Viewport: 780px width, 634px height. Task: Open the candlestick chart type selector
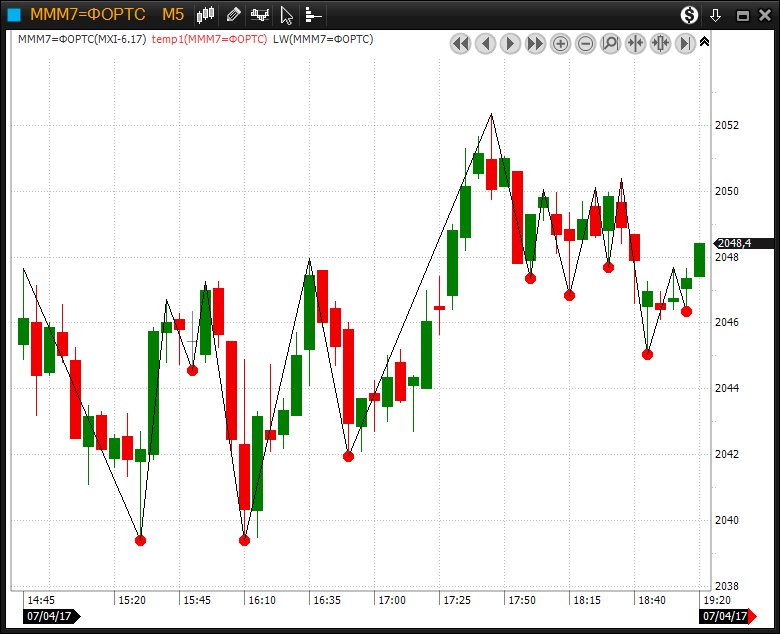pyautogui.click(x=205, y=15)
